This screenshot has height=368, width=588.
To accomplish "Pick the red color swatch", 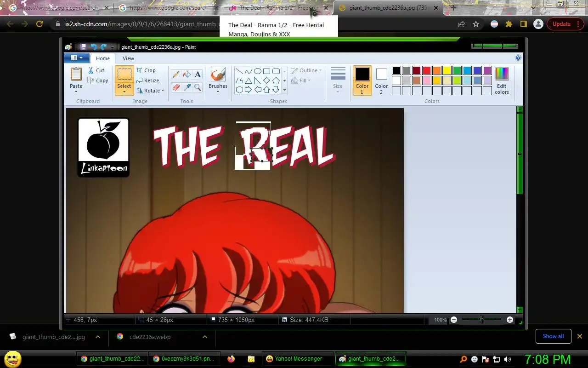I will (x=426, y=70).
